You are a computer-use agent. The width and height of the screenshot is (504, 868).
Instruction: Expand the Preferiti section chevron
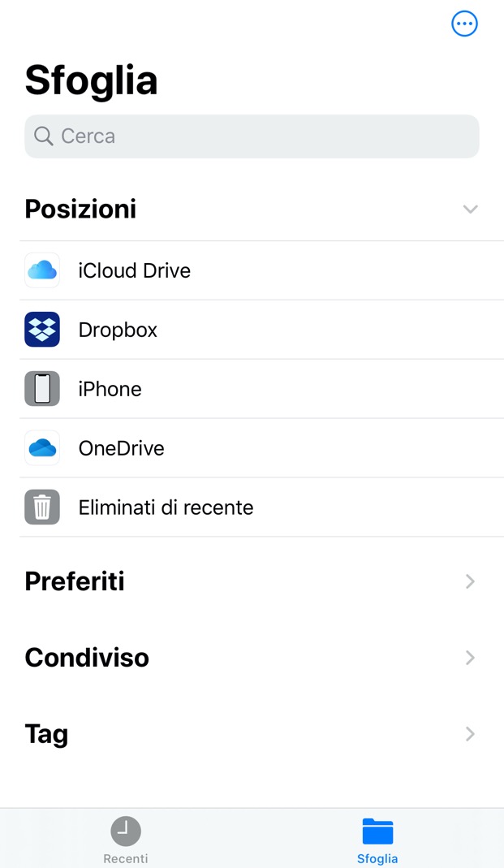[x=470, y=581]
